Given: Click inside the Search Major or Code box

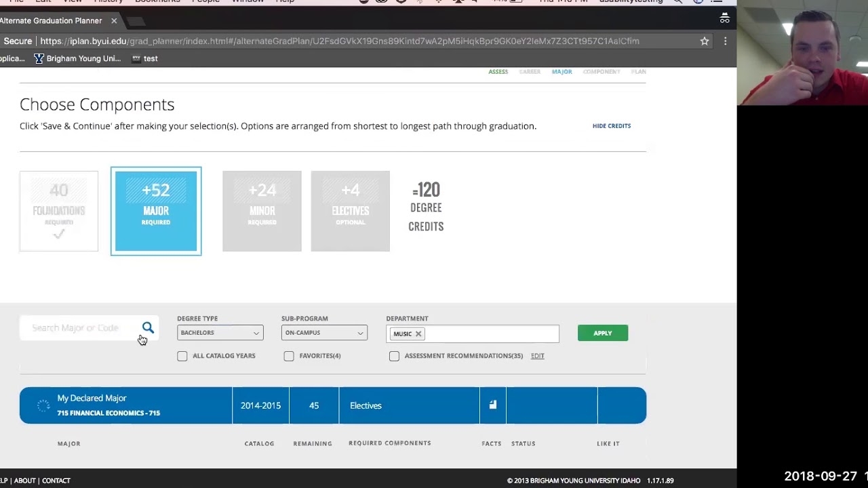Looking at the screenshot, I should point(81,327).
